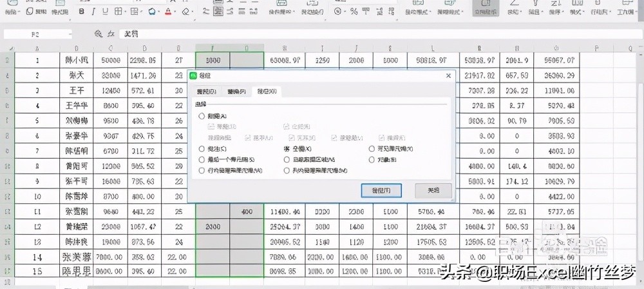The width and height of the screenshot is (644, 289).
Task: Open the fill color dropdown arrow
Action: click(x=159, y=12)
